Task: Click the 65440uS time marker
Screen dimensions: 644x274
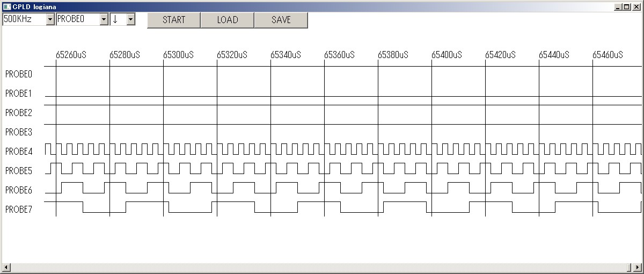Action: coord(554,55)
